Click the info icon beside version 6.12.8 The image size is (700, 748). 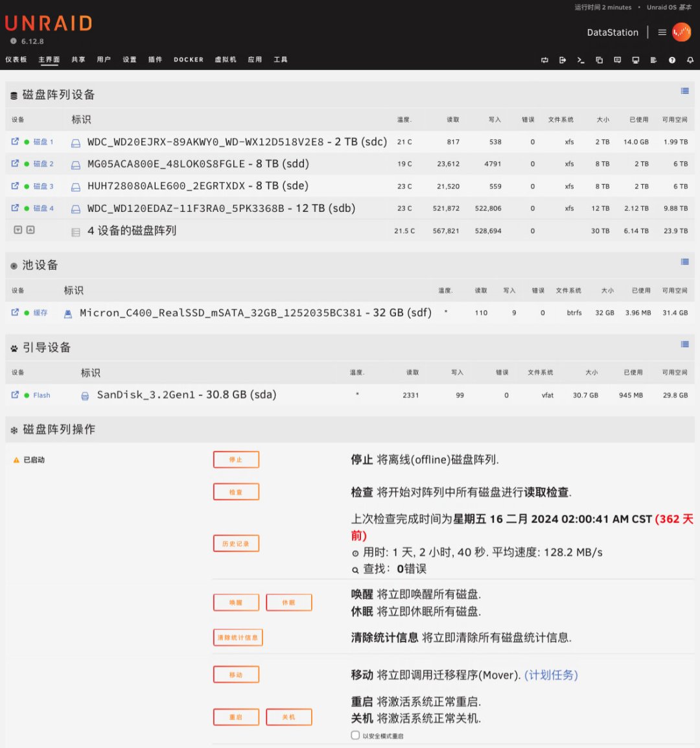tap(14, 41)
